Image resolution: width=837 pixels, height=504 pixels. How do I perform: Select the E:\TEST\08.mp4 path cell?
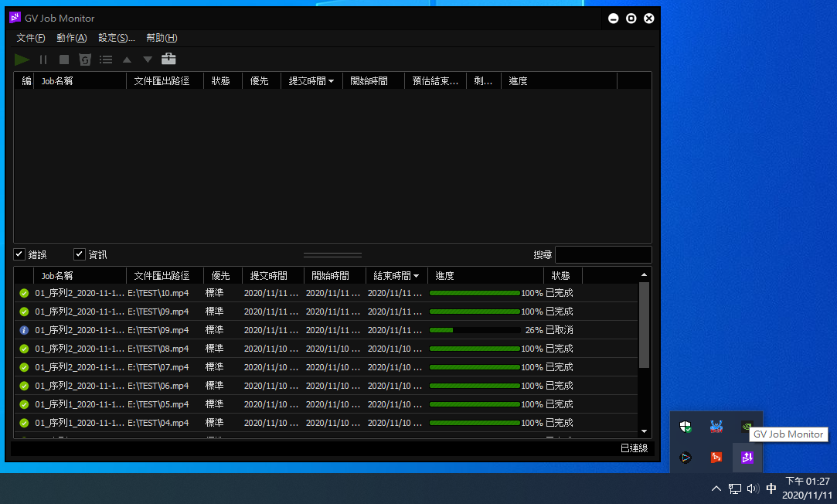click(158, 349)
